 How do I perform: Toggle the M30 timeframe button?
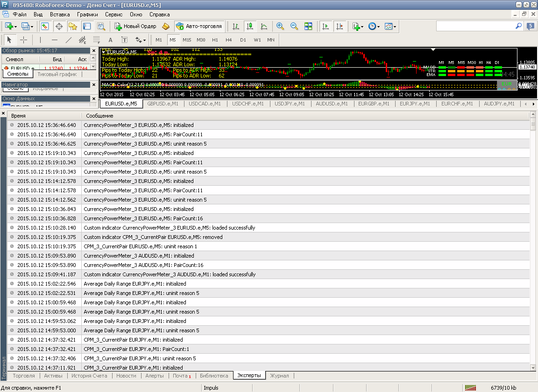(201, 40)
